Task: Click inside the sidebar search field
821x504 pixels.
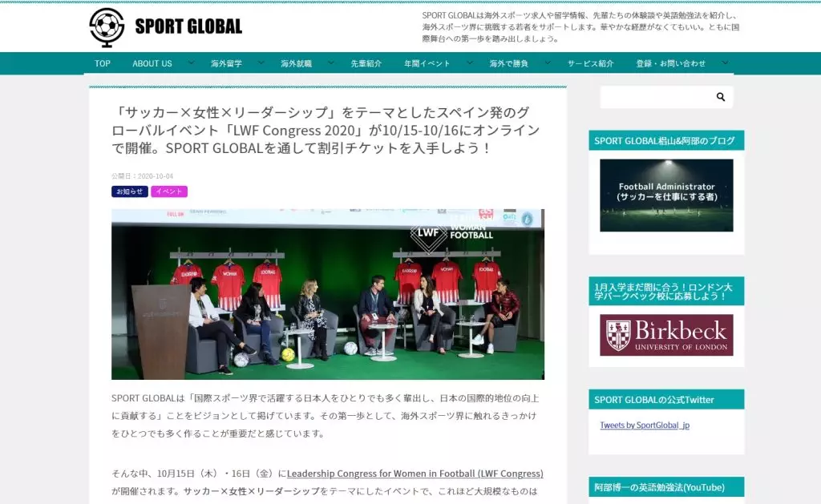Action: 654,97
